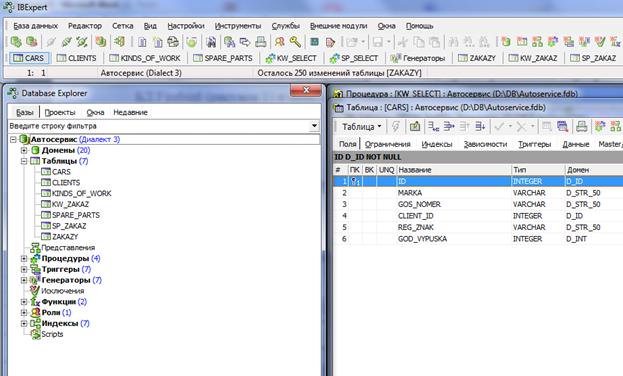Click the filter string input field
Screen dimensions: 623x376
point(159,126)
